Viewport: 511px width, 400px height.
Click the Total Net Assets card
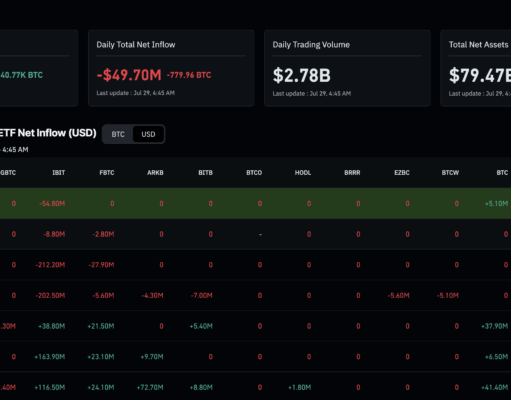(476, 68)
